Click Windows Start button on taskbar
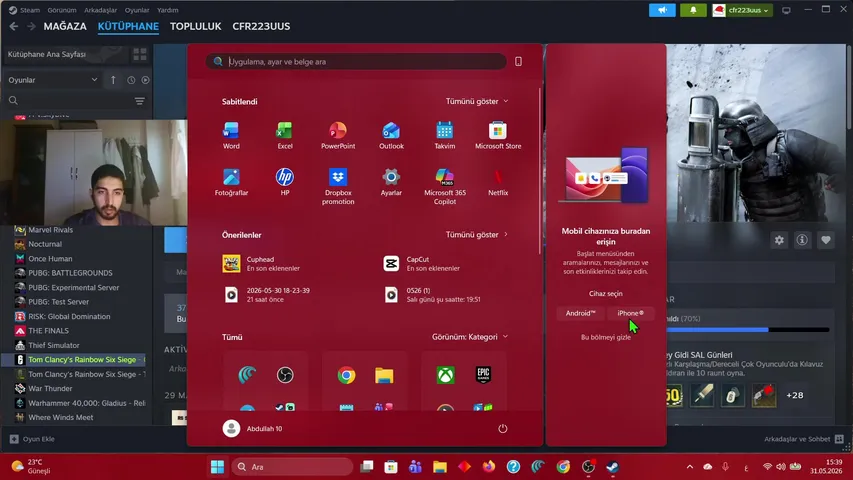Screen dimensions: 853x480 coord(217,467)
